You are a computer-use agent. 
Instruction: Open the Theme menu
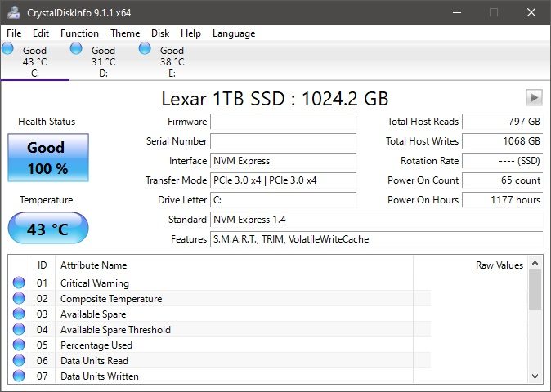[x=125, y=33]
